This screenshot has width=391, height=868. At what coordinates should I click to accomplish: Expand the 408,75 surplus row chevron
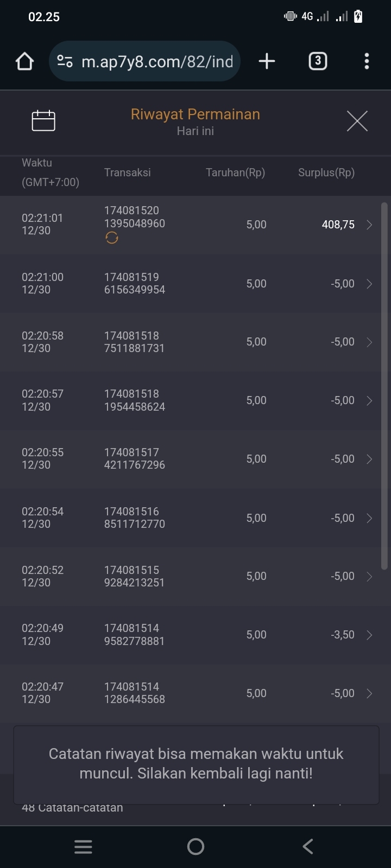[x=369, y=225]
